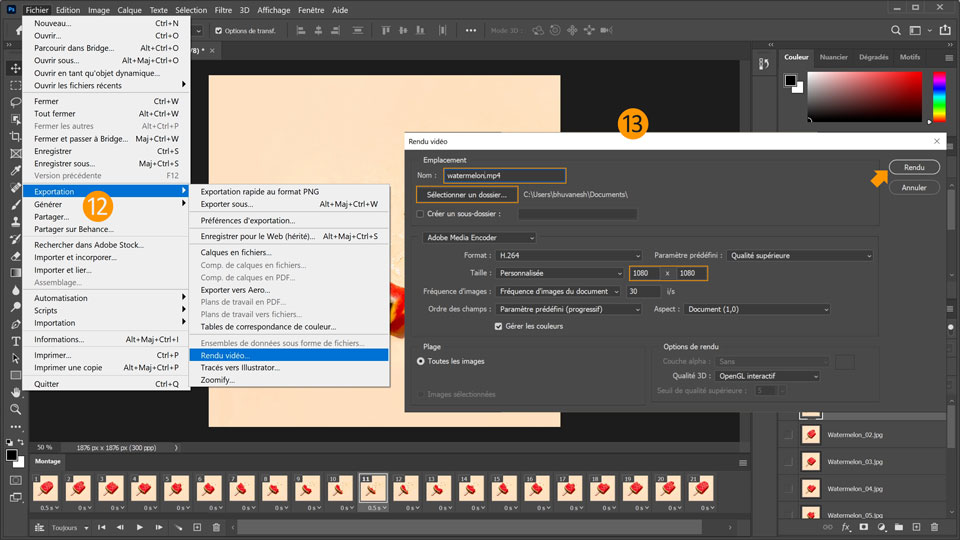The width and height of the screenshot is (960, 540).
Task: Switch to the Nuancier tab
Action: [833, 57]
